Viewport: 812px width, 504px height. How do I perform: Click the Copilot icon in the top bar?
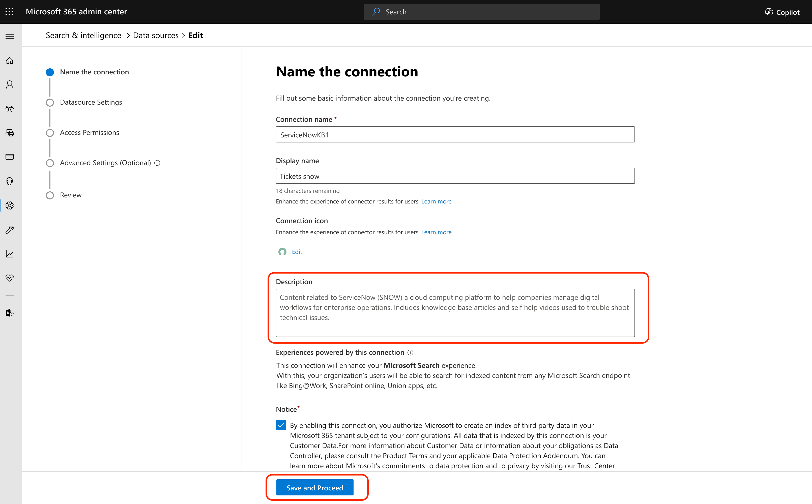point(770,12)
